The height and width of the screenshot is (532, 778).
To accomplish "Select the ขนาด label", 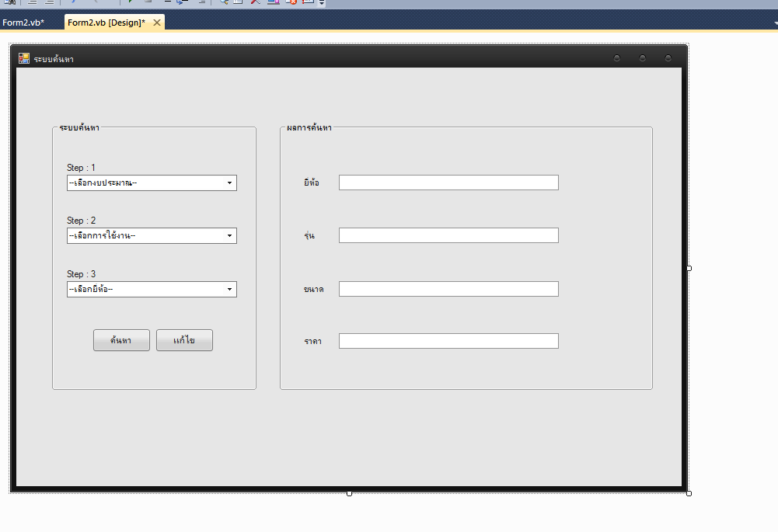I will (x=313, y=289).
